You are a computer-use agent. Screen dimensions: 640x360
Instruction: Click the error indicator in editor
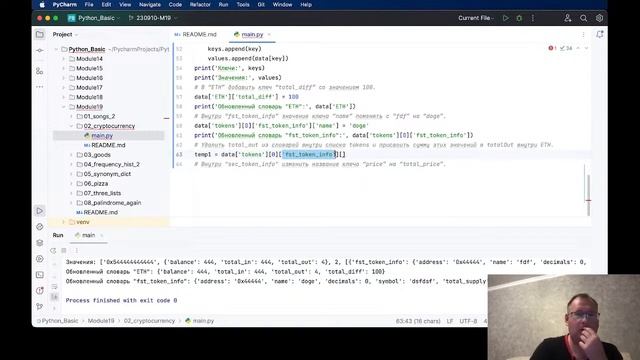click(x=552, y=48)
